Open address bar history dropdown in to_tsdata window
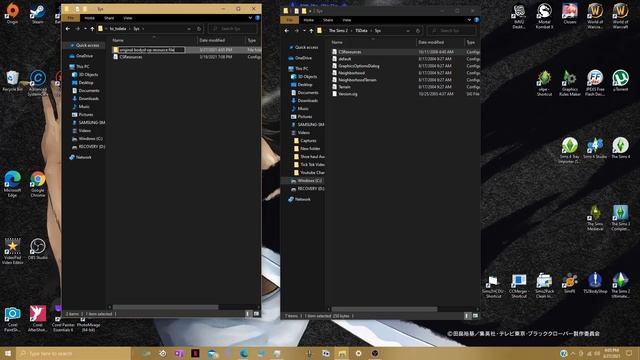This screenshot has width=640, height=360. [189, 29]
